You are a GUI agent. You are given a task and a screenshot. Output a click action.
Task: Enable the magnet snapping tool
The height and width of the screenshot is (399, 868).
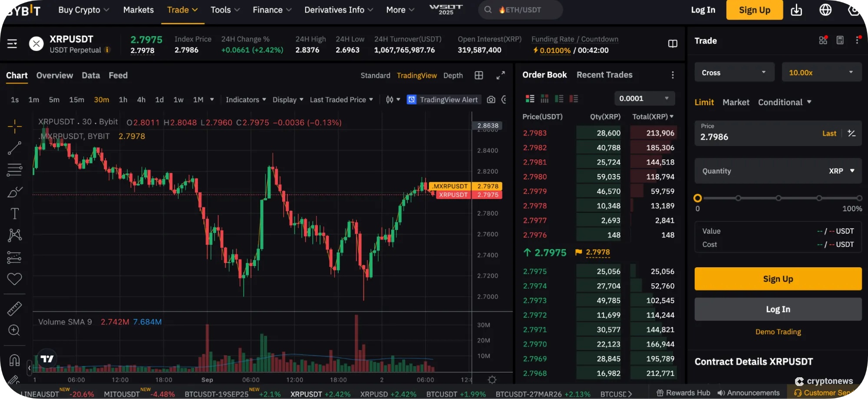pyautogui.click(x=14, y=359)
